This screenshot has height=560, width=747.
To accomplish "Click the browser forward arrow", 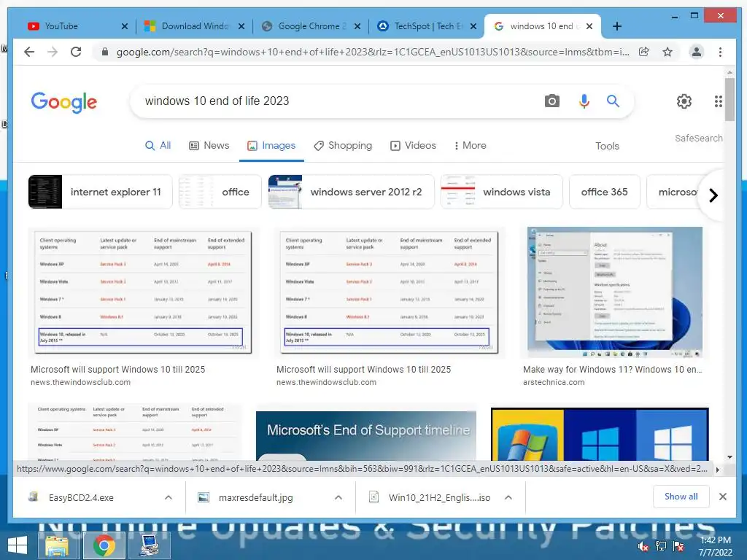I will pos(53,52).
